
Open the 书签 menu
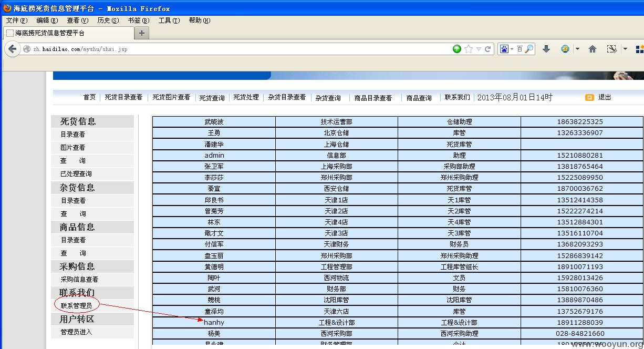tap(138, 20)
